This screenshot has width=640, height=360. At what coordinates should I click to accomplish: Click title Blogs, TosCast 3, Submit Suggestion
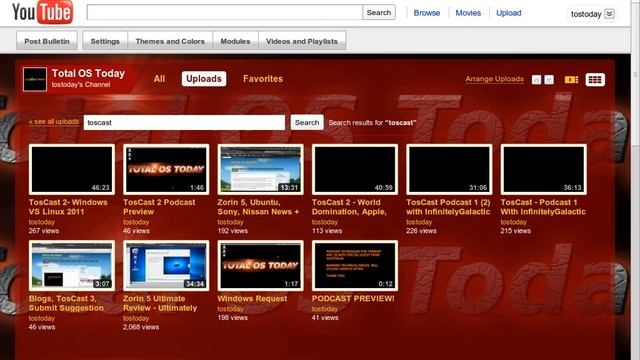[66, 303]
